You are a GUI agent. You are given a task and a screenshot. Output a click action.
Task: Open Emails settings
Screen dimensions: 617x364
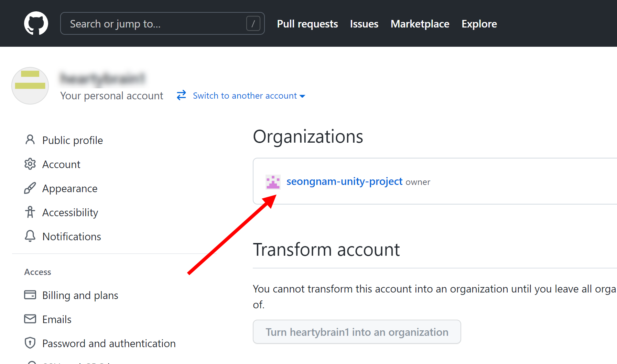point(57,319)
